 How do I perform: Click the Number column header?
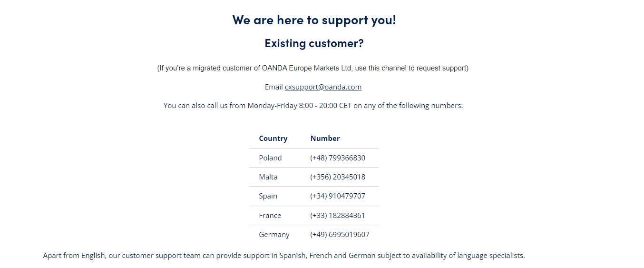pos(325,139)
